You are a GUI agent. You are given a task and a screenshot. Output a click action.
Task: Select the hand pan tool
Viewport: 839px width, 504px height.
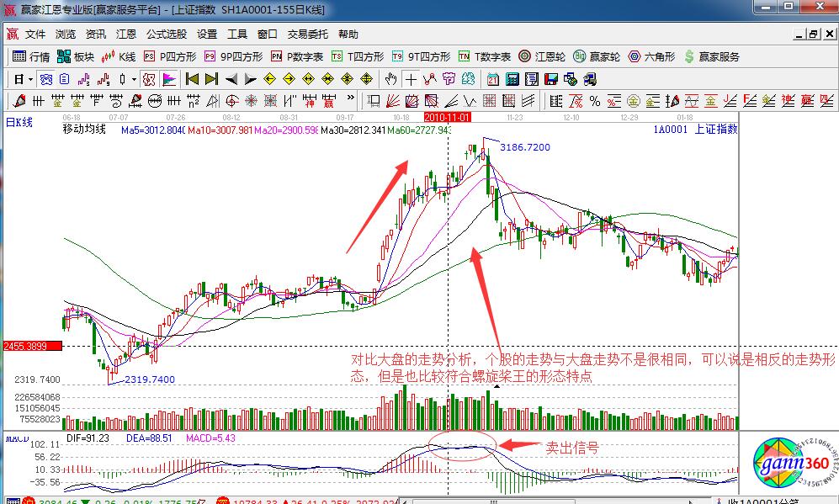click(x=390, y=79)
